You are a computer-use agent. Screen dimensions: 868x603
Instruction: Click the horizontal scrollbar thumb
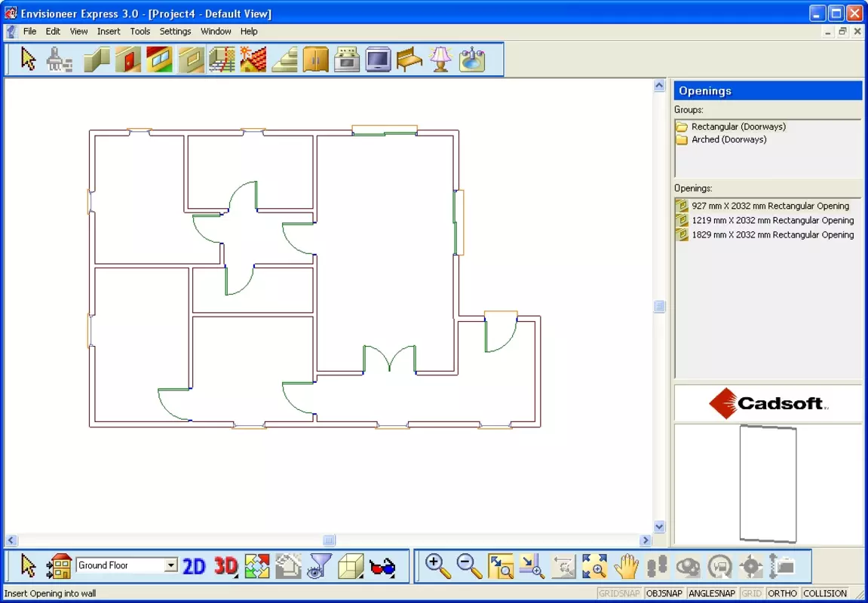pyautogui.click(x=330, y=540)
